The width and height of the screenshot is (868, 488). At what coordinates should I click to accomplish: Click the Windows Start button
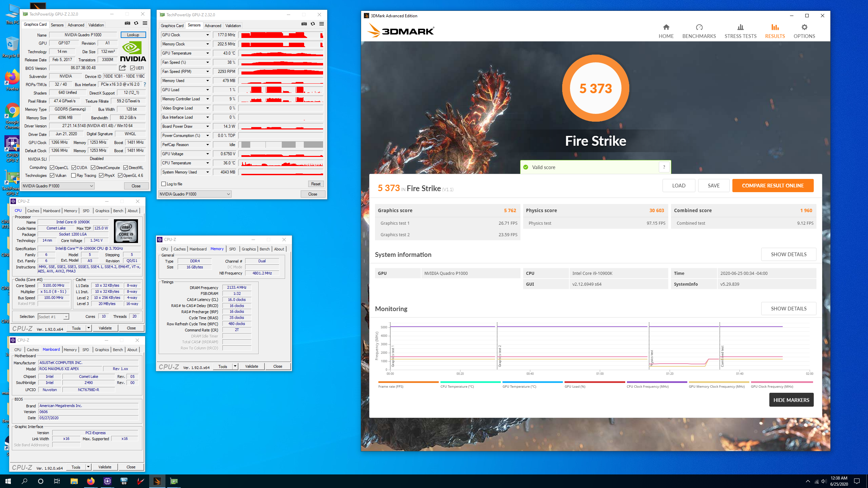click(8, 481)
